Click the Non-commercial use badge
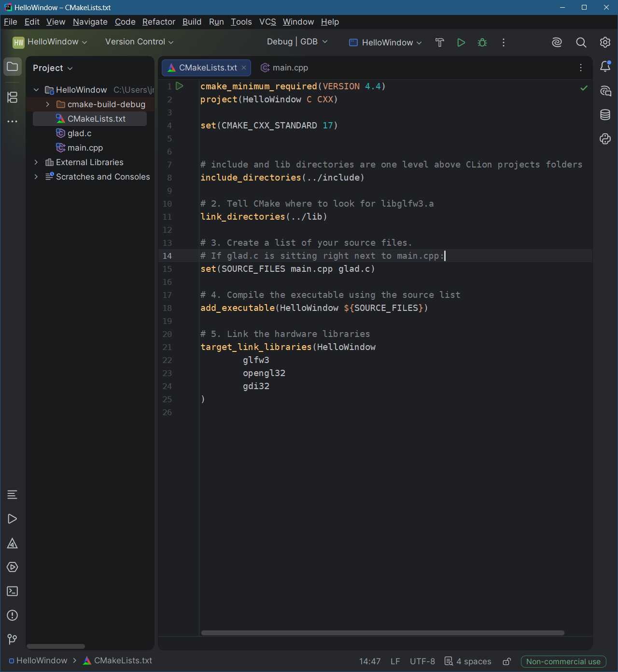 click(x=563, y=661)
